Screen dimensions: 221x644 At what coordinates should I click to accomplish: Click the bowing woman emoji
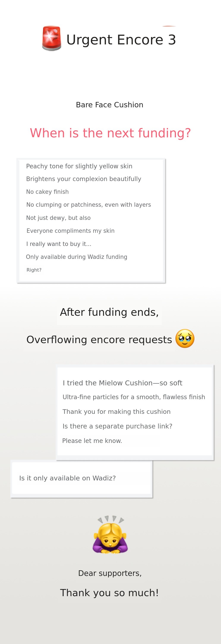tap(110, 535)
